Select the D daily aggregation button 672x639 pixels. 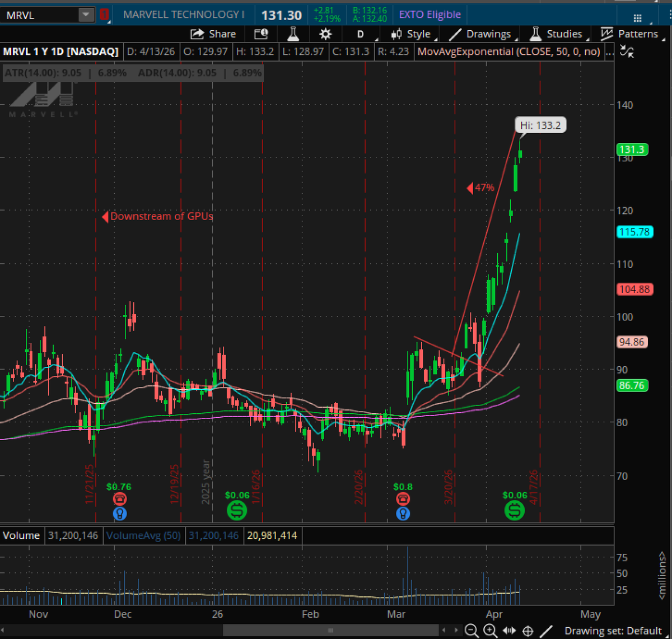tap(360, 34)
